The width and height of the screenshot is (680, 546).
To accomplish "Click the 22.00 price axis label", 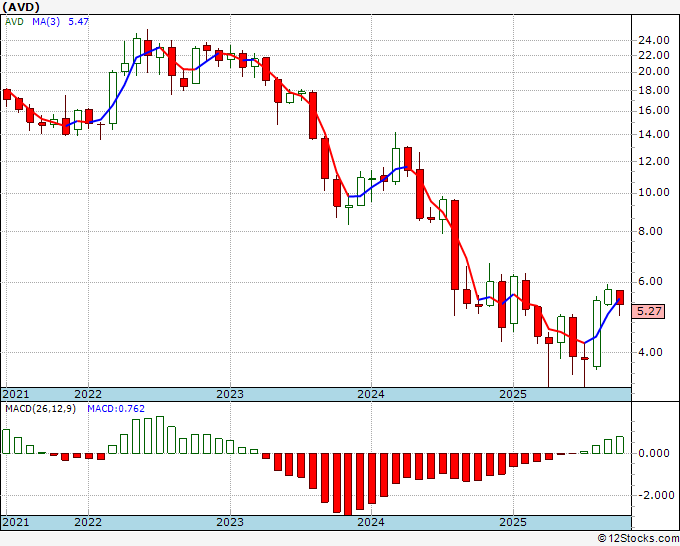I will tap(654, 56).
